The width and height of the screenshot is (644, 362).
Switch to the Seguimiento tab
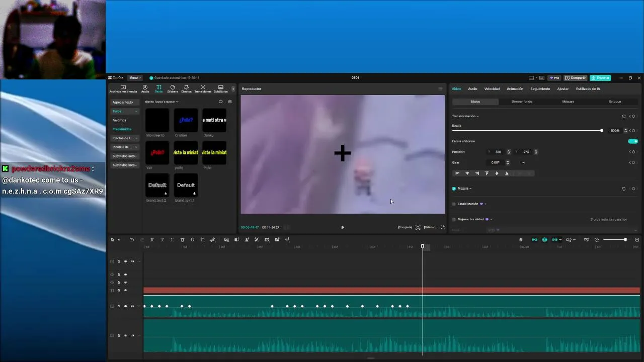click(540, 89)
